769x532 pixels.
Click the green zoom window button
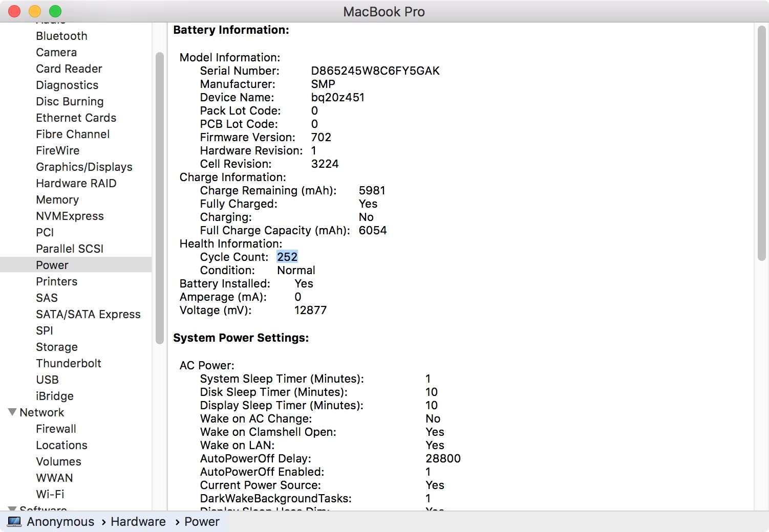(55, 11)
